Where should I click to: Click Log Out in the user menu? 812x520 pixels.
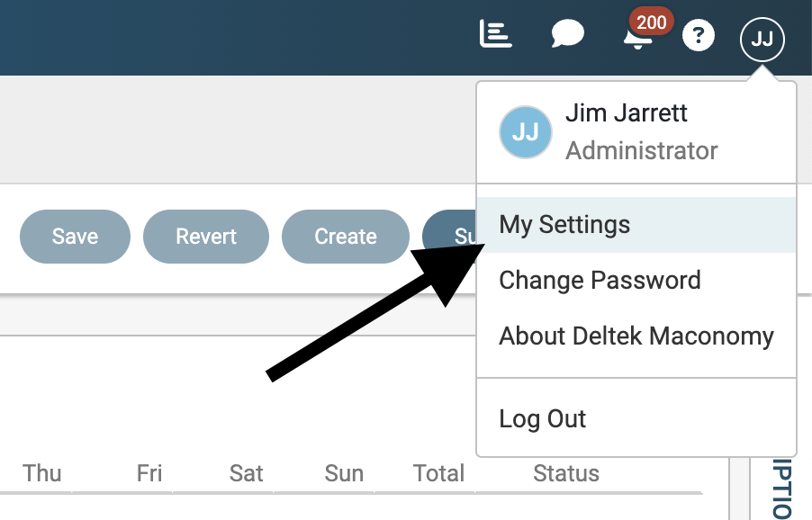(x=542, y=419)
